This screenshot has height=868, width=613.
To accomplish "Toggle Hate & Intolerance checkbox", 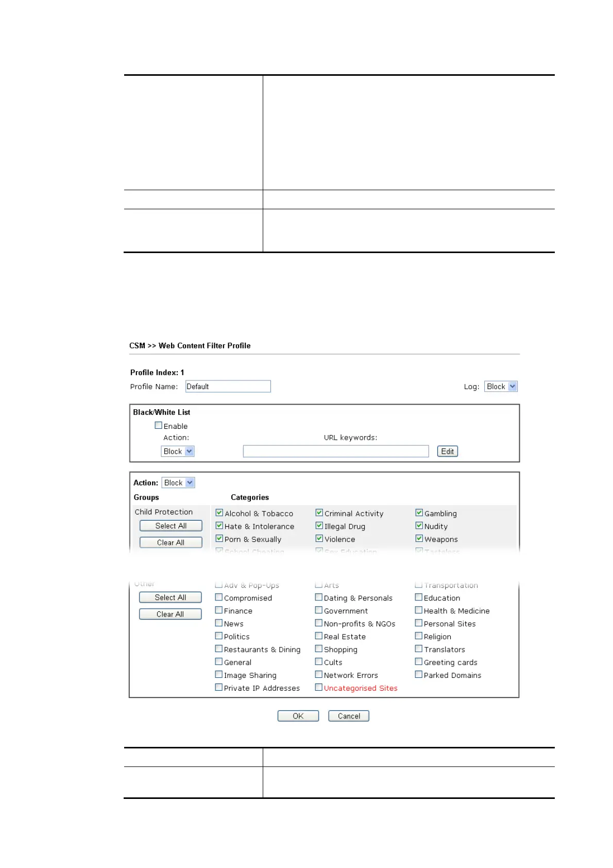I will click(x=219, y=526).
